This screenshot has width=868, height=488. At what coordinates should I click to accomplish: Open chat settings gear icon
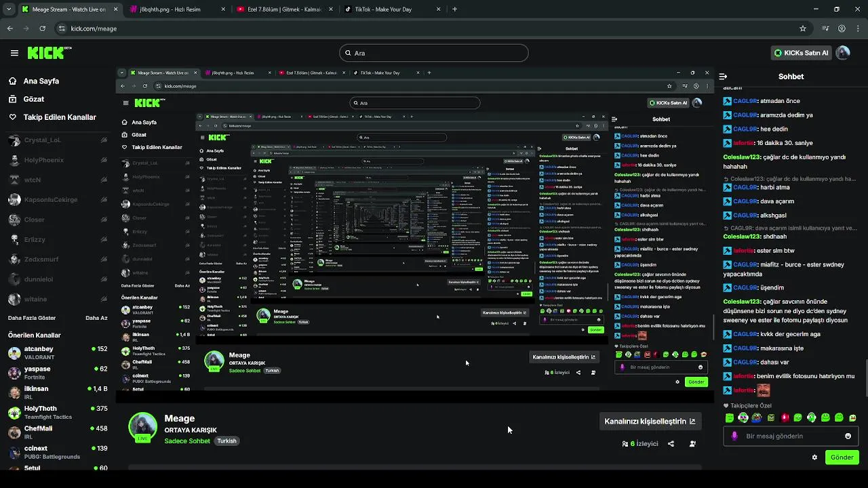814,457
